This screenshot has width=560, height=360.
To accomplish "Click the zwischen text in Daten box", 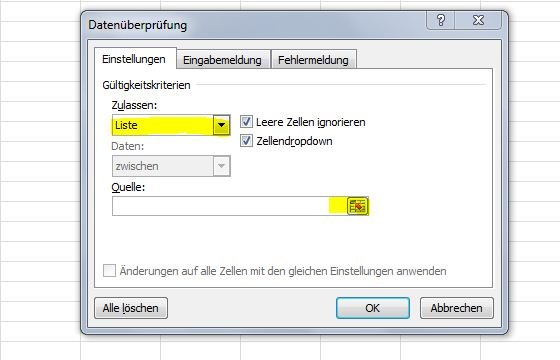I will pyautogui.click(x=137, y=166).
